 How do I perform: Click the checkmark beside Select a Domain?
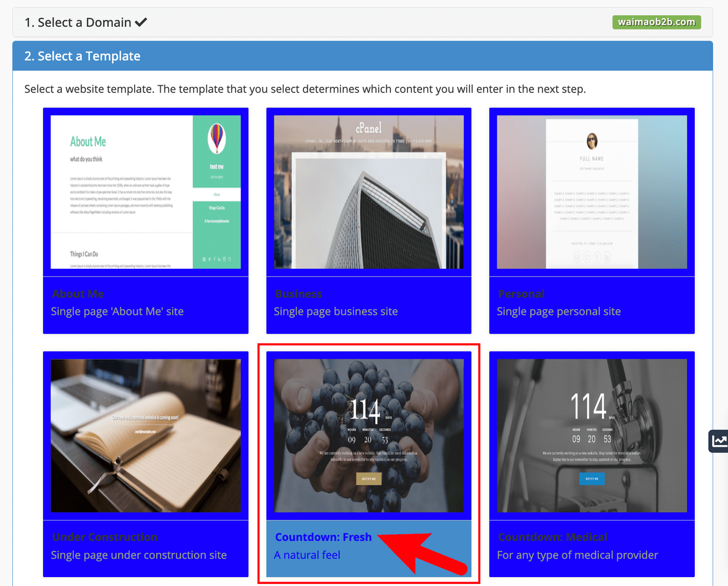(x=141, y=22)
